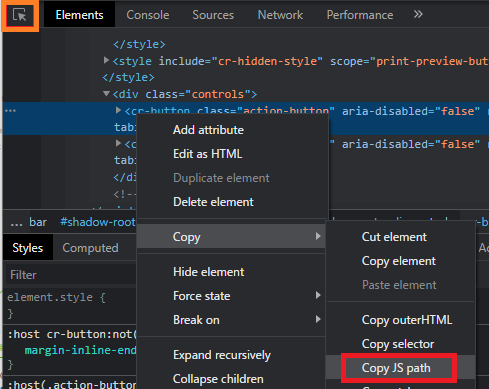
Task: Click the margin-inline-end property
Action: 80,350
